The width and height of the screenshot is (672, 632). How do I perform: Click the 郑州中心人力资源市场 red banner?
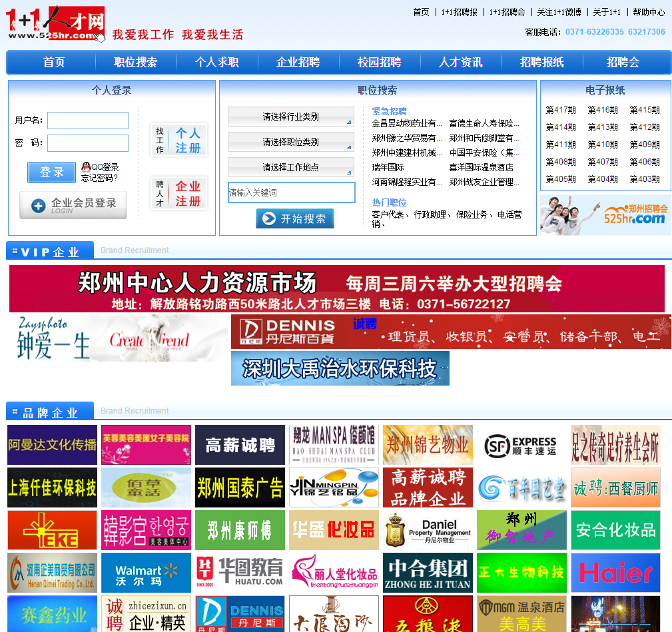point(337,288)
